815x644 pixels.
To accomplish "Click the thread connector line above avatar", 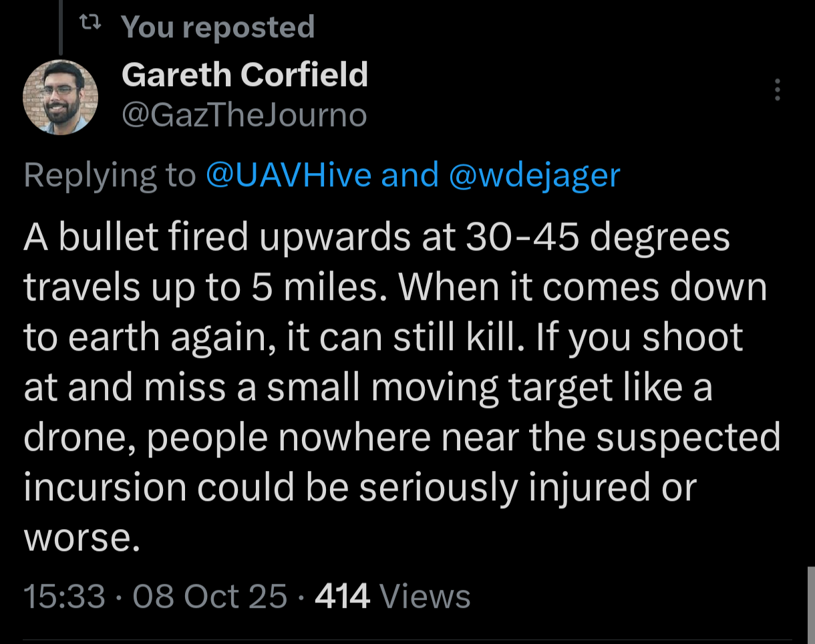I will click(61, 27).
